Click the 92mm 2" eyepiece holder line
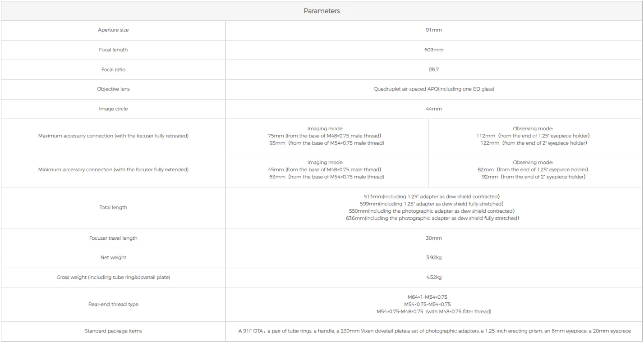 533,177
